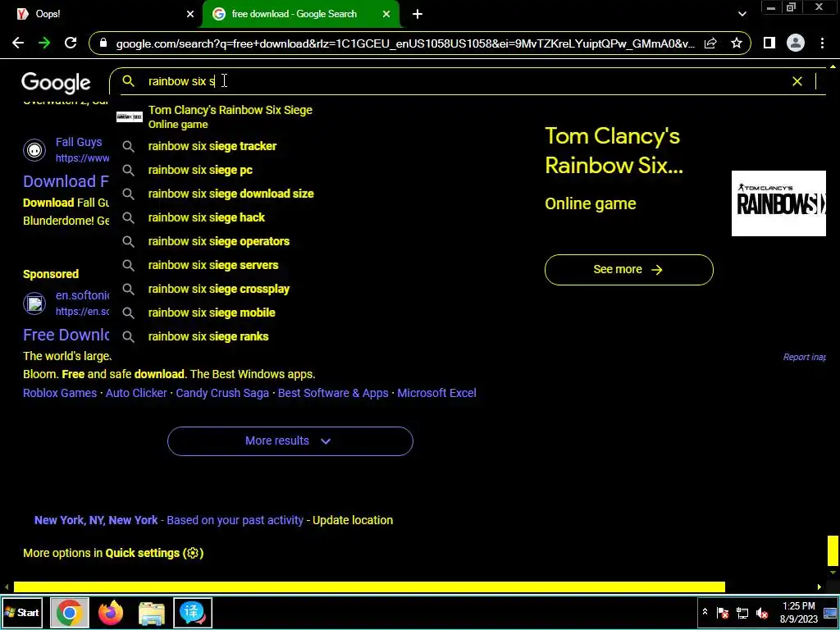This screenshot has height=630, width=840.
Task: Open the Quick settings gear link
Action: click(x=154, y=553)
